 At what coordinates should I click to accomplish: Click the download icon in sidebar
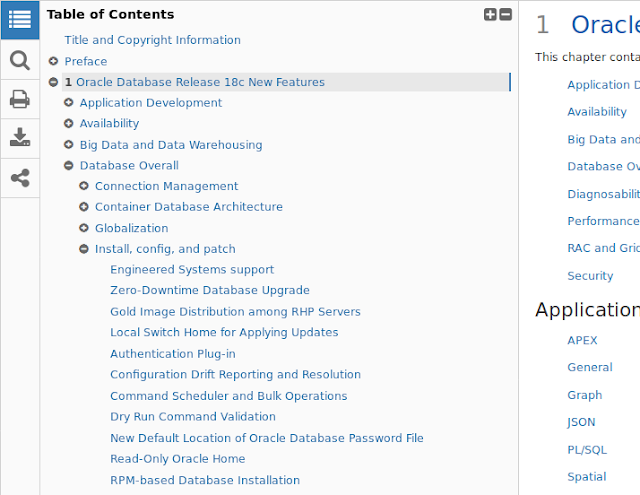[20, 138]
